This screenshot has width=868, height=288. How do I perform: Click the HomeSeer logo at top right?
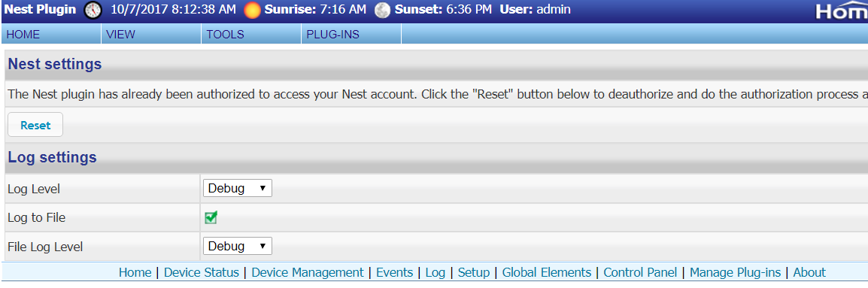842,11
